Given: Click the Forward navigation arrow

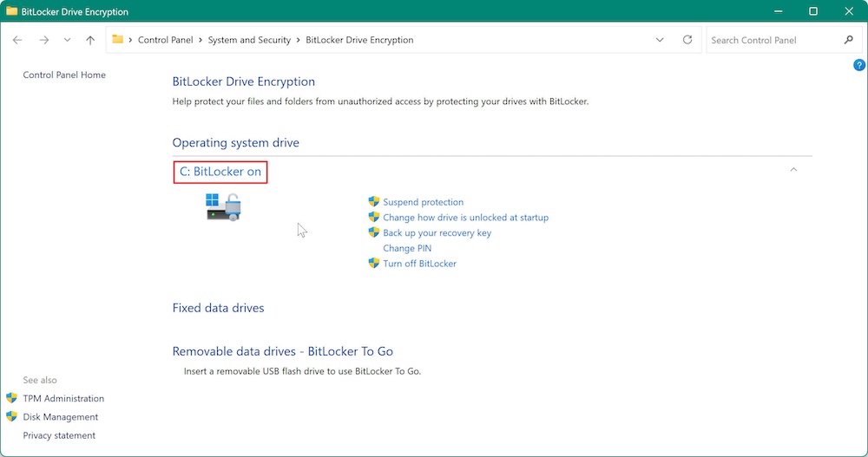Looking at the screenshot, I should coord(43,40).
